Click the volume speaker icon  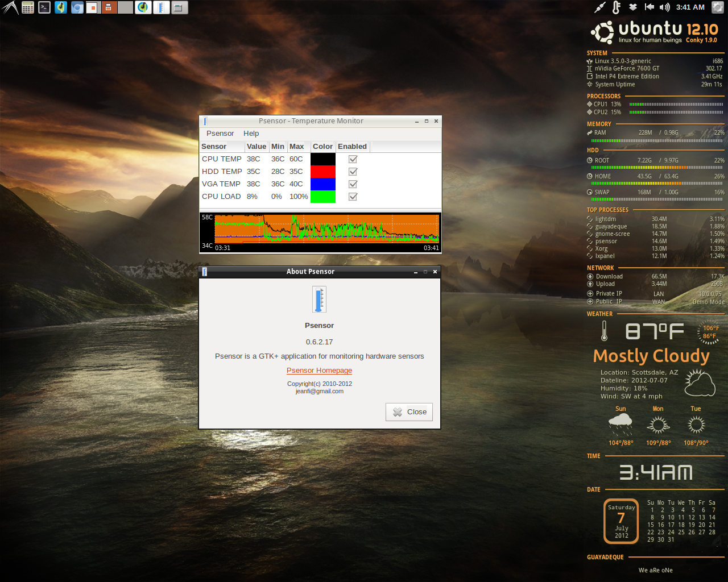[664, 7]
